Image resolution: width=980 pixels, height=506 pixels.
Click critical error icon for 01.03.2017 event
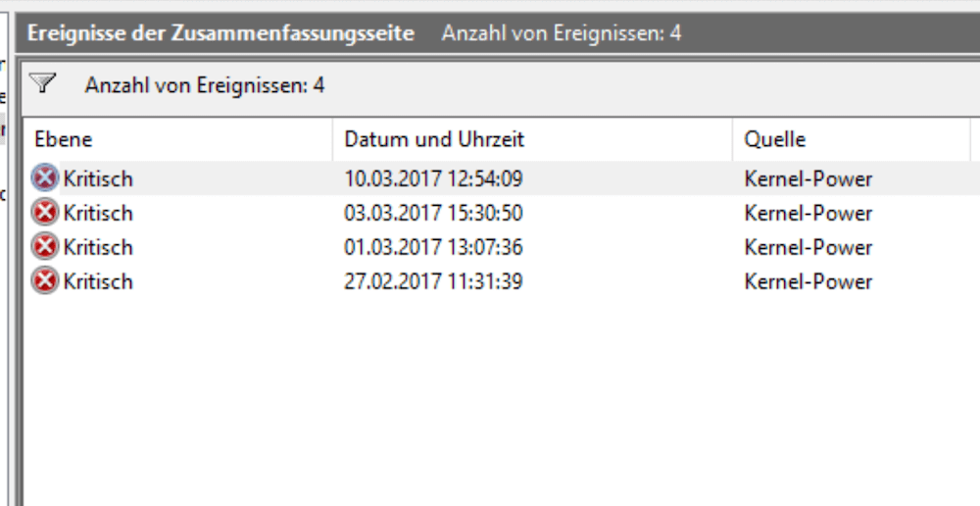(44, 247)
